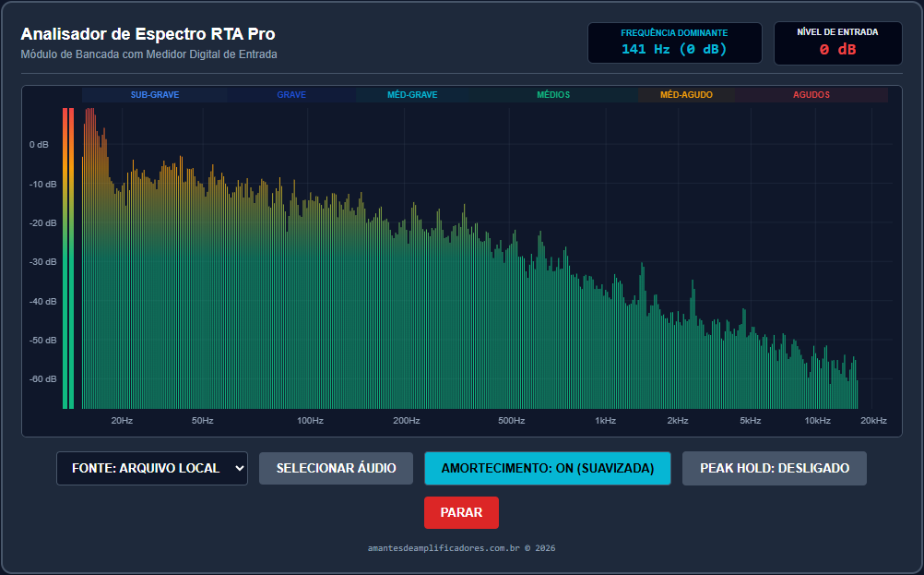The image size is (924, 575).
Task: Select the MÉD-AGUDO band label
Action: (x=686, y=95)
